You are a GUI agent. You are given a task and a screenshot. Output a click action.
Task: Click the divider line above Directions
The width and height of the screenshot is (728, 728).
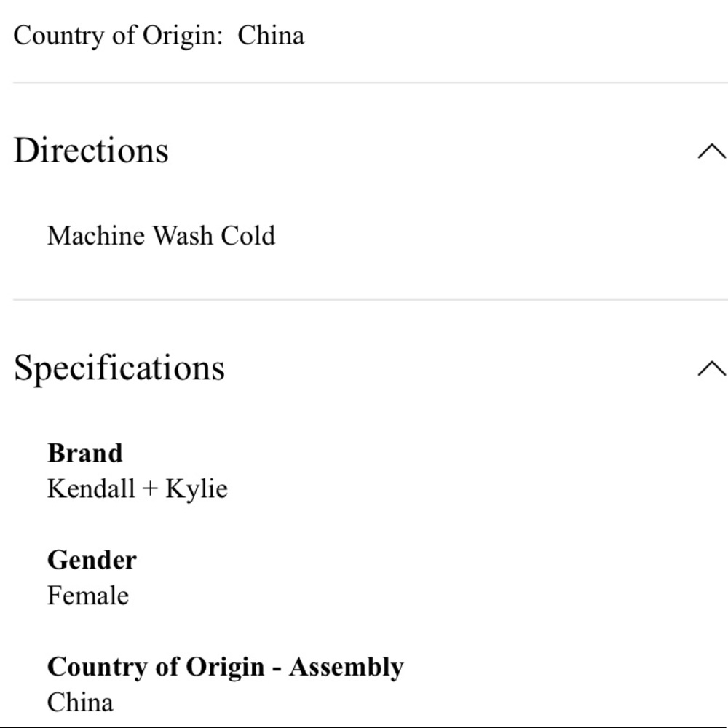(364, 82)
